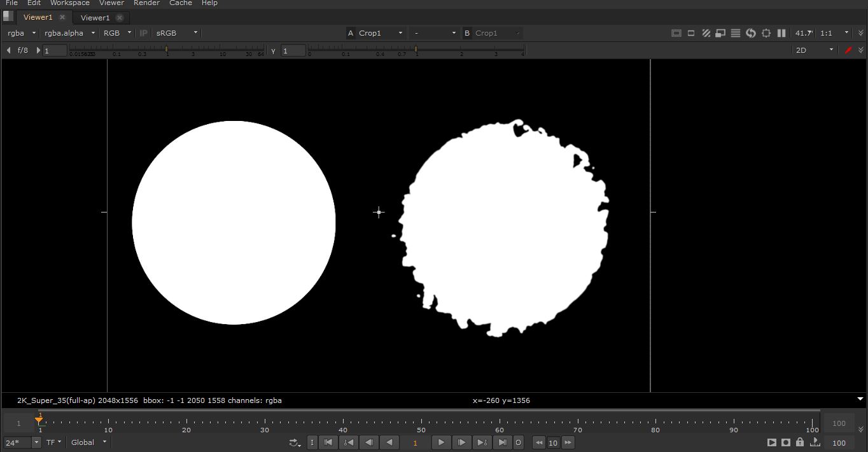Click the set in-point 'I' button
This screenshot has width=868, height=452.
tap(312, 442)
